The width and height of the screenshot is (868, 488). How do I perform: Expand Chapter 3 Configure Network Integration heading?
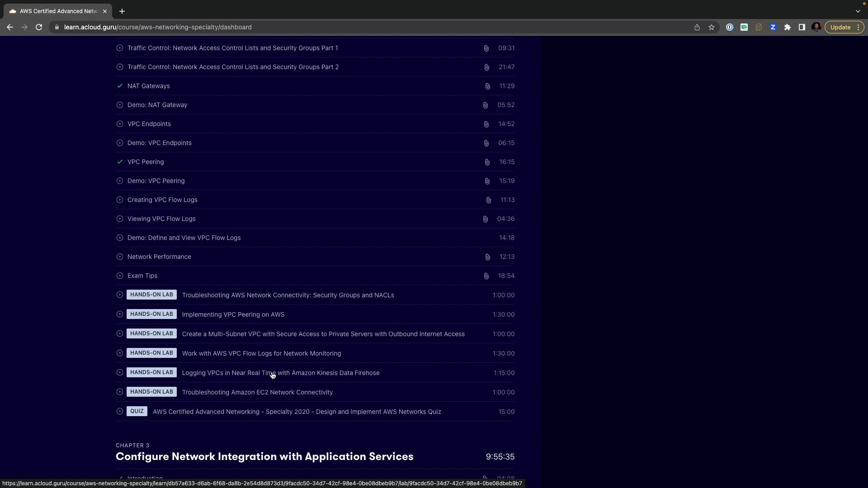pyautogui.click(x=264, y=456)
